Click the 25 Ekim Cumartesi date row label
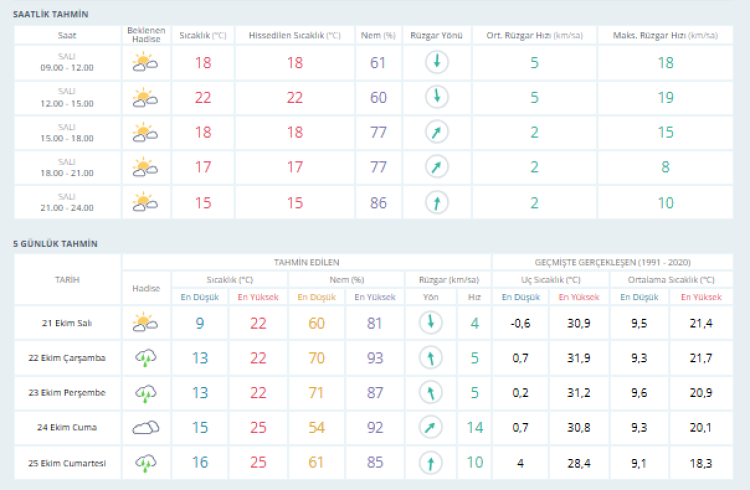This screenshot has height=490, width=750. tap(67, 462)
